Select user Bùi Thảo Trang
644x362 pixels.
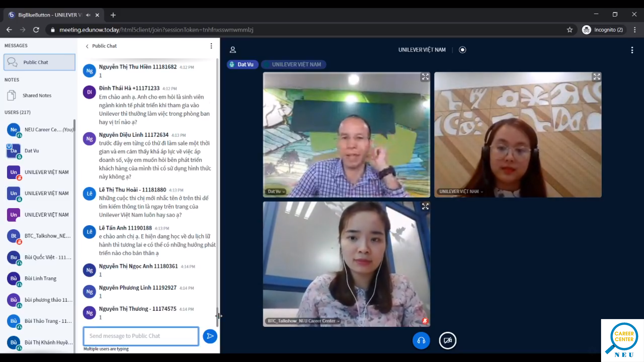point(40,321)
